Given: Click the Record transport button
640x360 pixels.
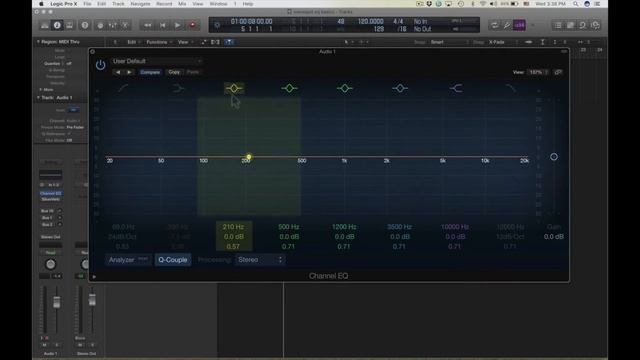Looking at the screenshot, I should click(x=193, y=25).
